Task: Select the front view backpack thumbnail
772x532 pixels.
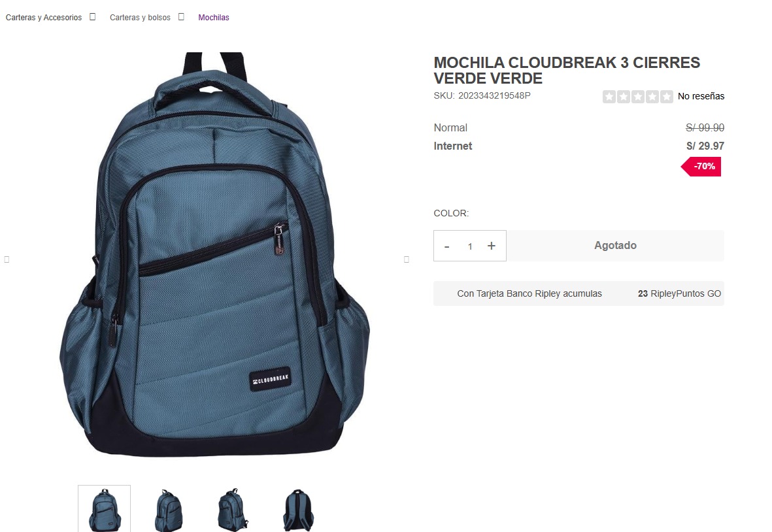Action: point(105,509)
